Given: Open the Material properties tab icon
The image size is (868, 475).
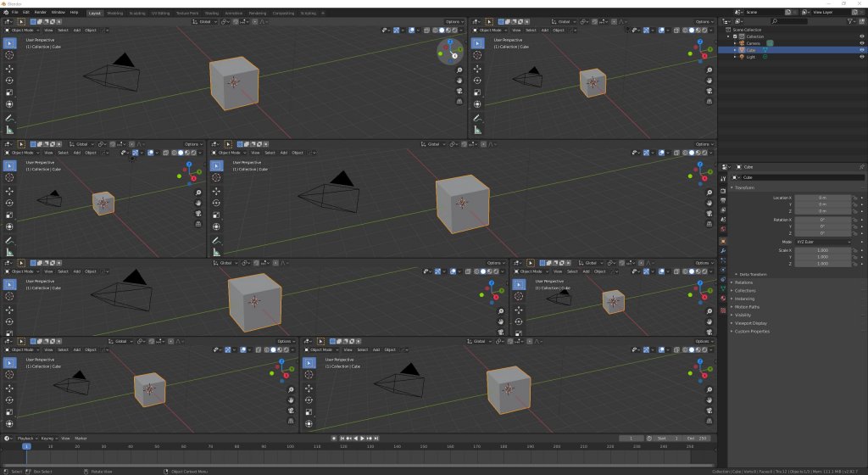Looking at the screenshot, I should [x=722, y=299].
